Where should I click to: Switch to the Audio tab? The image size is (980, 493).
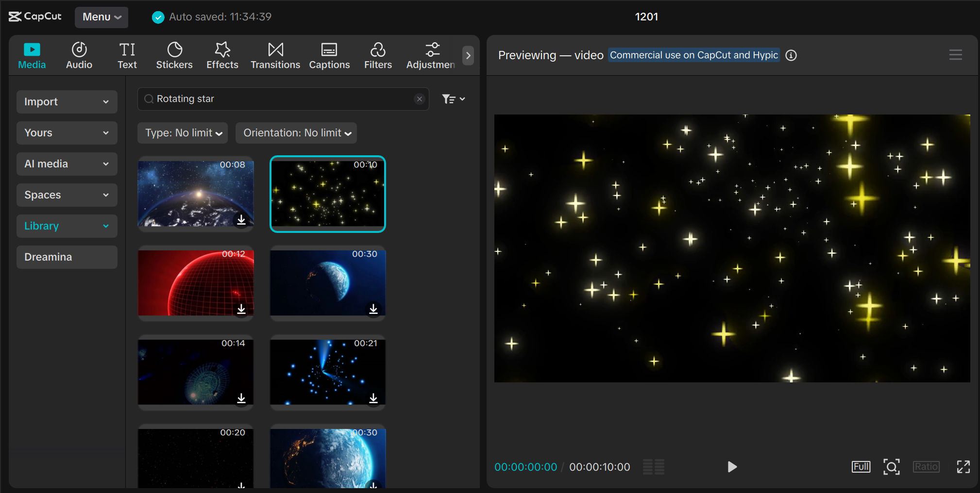pyautogui.click(x=79, y=55)
